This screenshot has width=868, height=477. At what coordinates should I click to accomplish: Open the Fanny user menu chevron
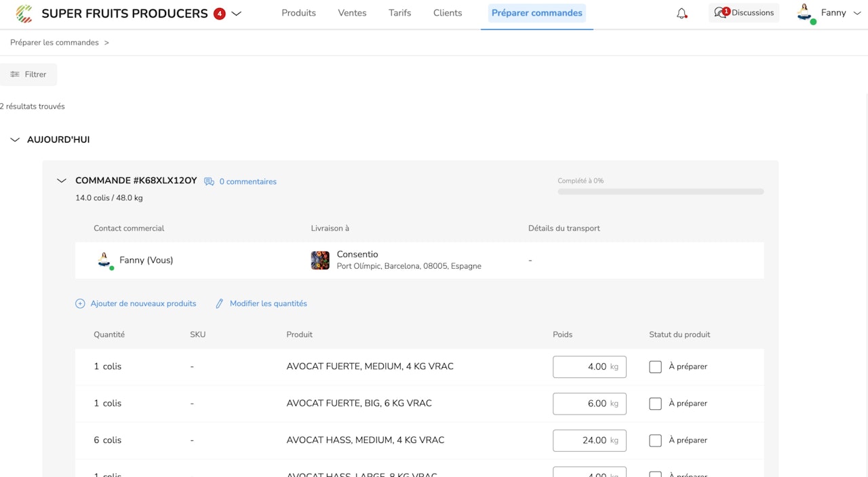[x=856, y=13]
